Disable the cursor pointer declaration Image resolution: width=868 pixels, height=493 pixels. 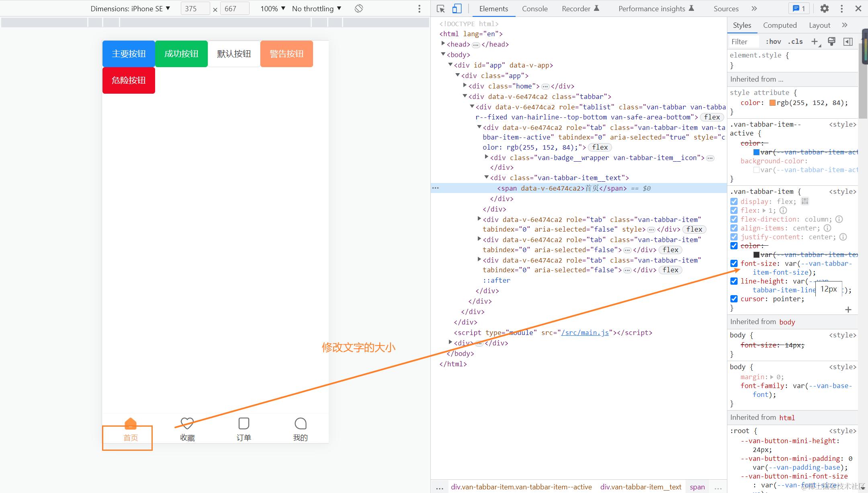coord(734,299)
